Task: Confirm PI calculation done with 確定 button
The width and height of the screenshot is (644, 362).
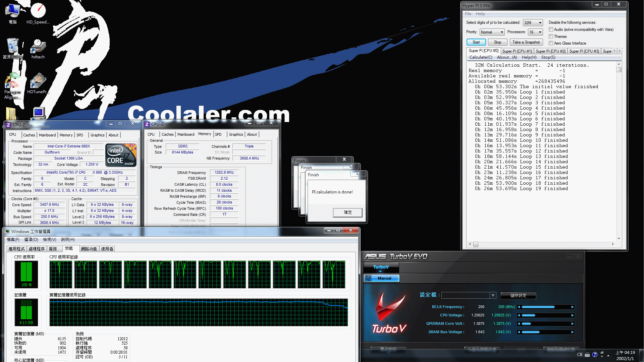Action: 347,213
